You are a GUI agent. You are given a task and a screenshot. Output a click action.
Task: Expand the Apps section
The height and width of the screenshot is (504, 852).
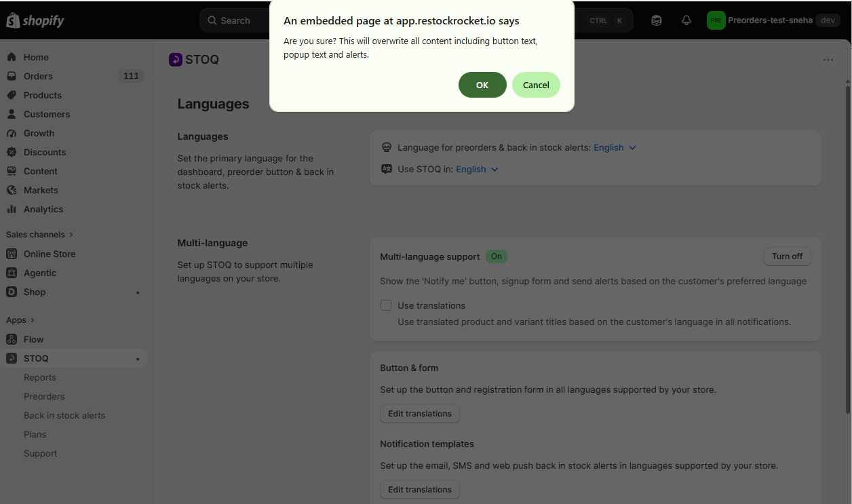[x=20, y=320]
